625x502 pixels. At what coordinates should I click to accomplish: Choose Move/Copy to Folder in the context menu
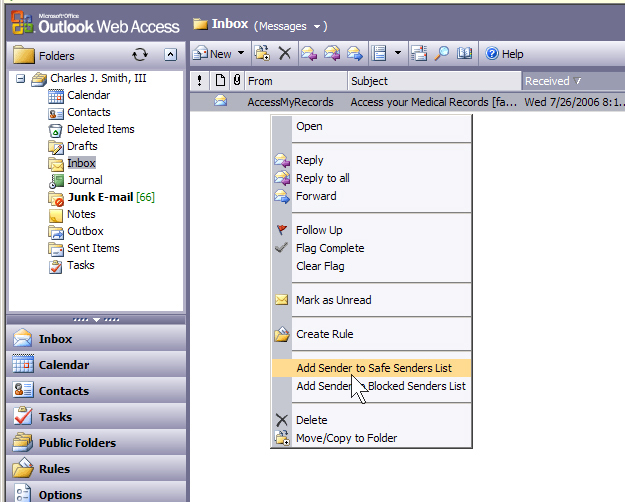[371, 438]
